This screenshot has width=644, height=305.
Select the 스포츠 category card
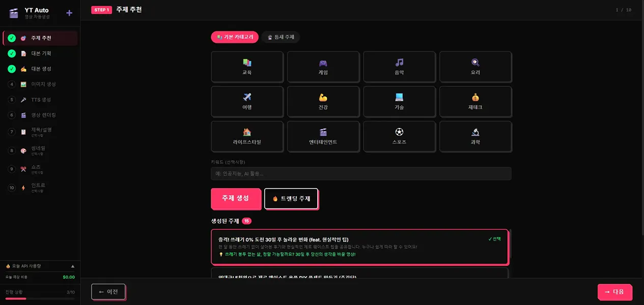(x=399, y=136)
